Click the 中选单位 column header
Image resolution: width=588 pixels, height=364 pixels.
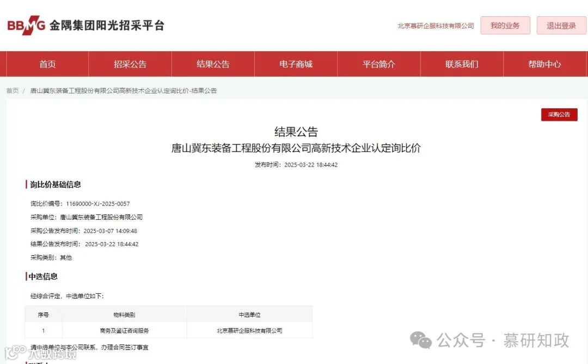click(249, 315)
